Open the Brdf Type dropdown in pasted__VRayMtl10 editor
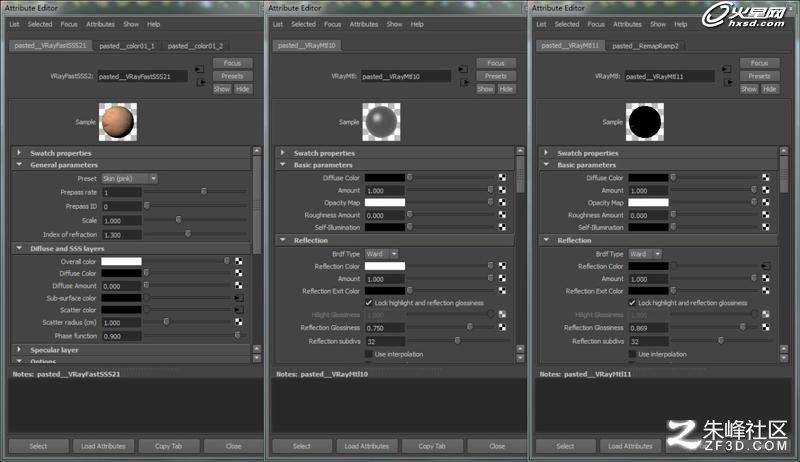This screenshot has width=800, height=462. pyautogui.click(x=382, y=253)
